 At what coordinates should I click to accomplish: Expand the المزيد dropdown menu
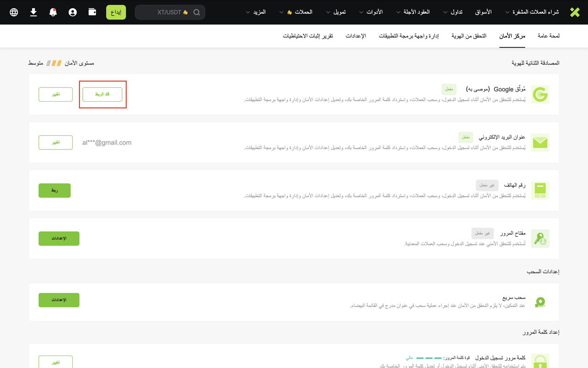click(x=256, y=12)
